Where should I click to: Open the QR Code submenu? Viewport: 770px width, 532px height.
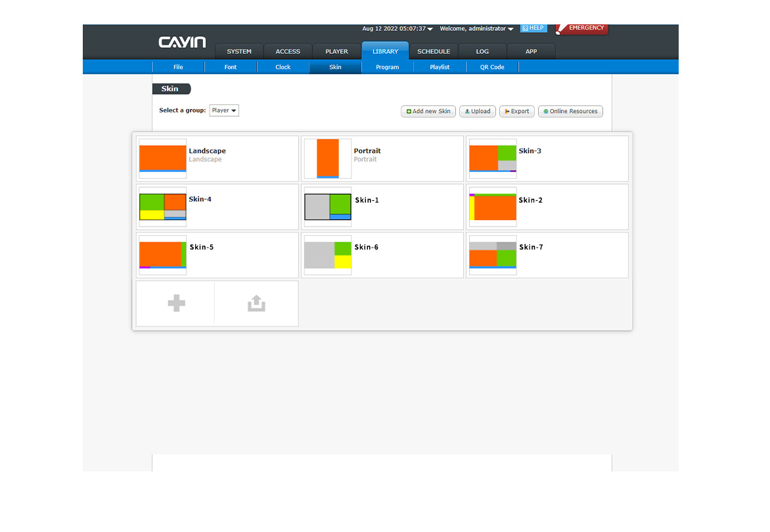(x=492, y=67)
